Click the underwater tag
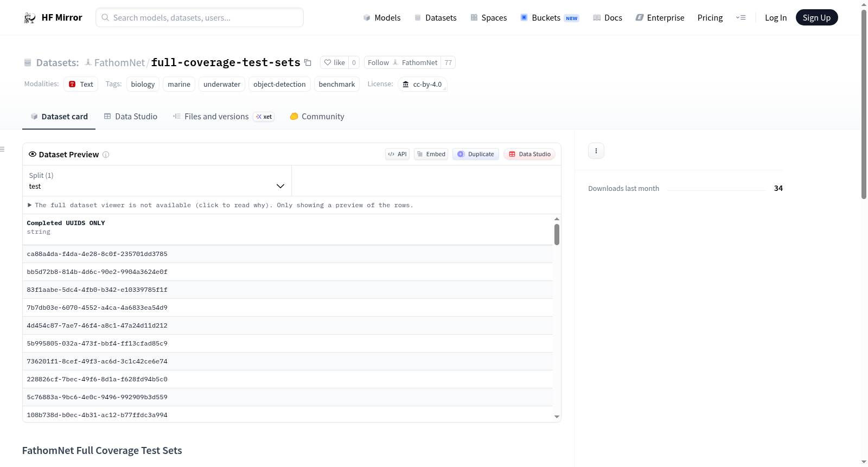Screen dimensions: 868x467 click(222, 84)
